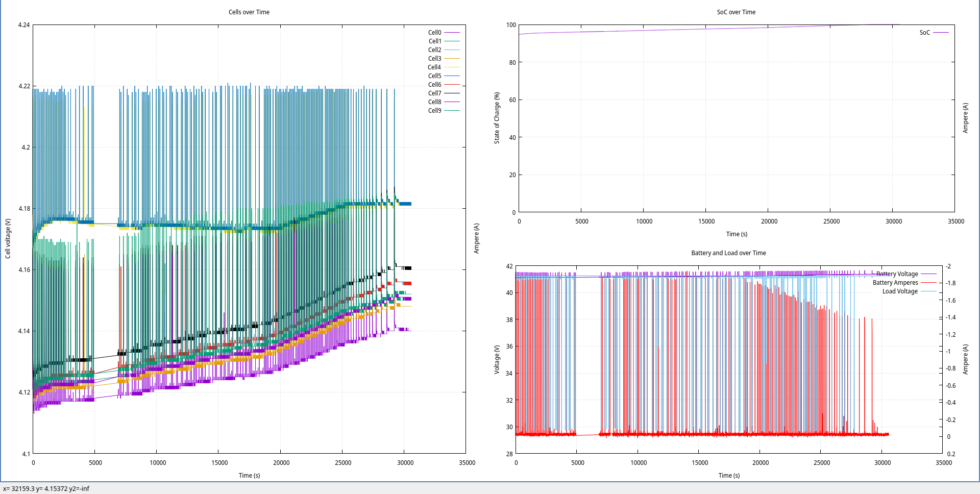Click the 4.24 tick on the cell voltage axis
The image size is (980, 494).
click(x=24, y=24)
